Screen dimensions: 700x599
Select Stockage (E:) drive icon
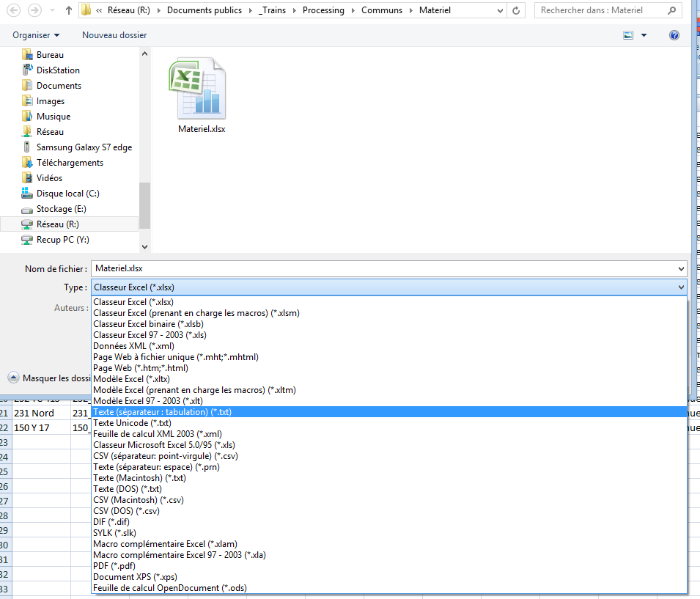(27, 209)
